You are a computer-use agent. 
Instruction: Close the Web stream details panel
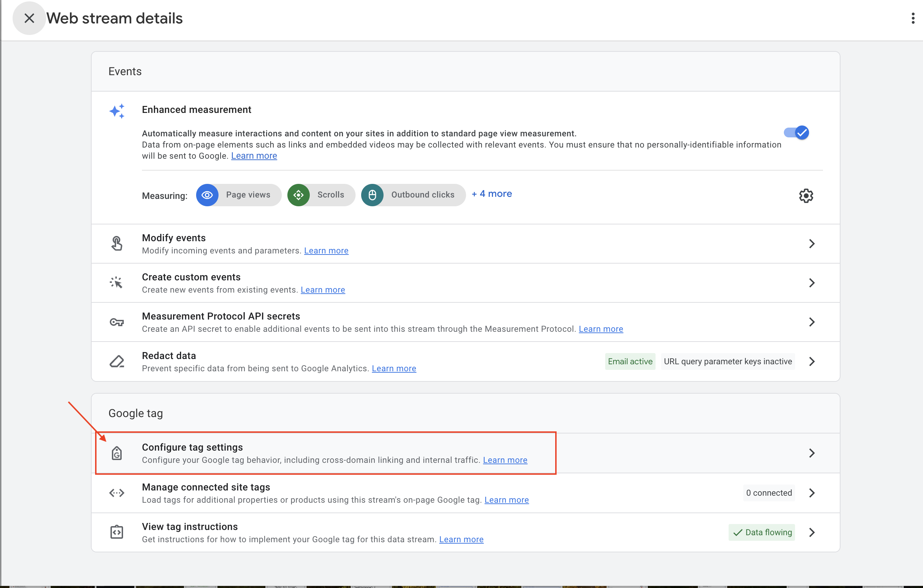pyautogui.click(x=29, y=18)
